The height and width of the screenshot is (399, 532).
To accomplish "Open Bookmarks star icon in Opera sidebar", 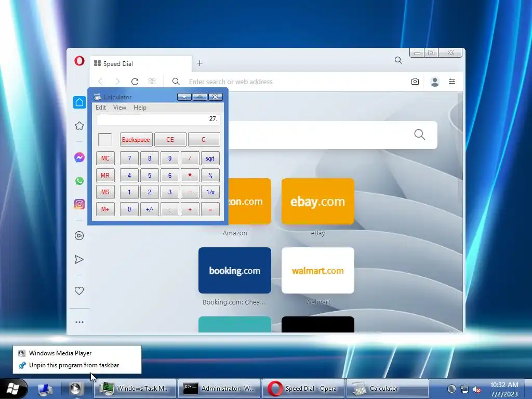I will click(79, 126).
